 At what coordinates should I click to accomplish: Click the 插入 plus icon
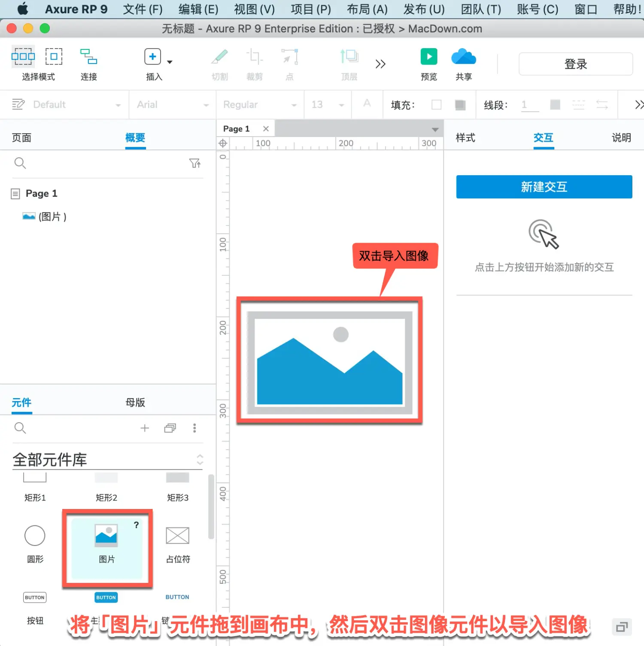[x=152, y=56]
